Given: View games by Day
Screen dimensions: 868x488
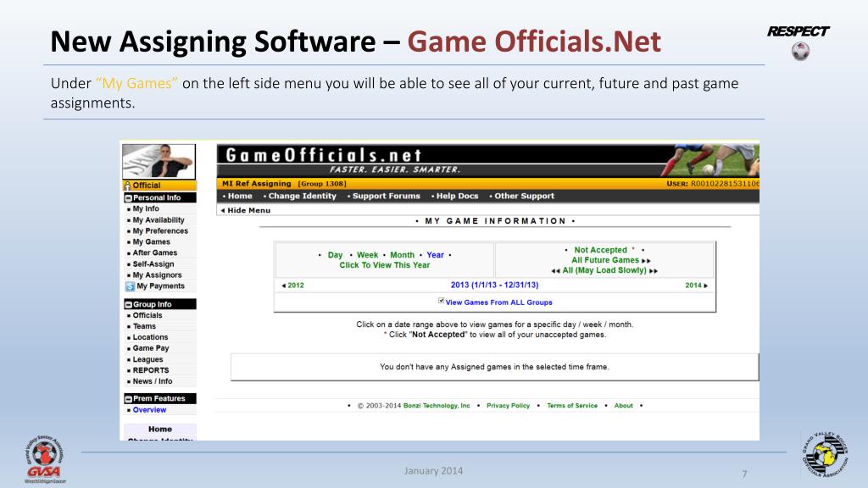Looking at the screenshot, I should (335, 255).
